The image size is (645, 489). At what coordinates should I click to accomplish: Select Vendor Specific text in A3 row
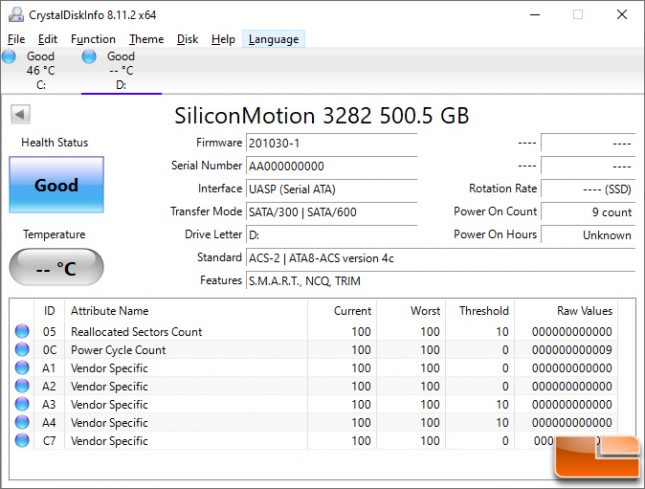tap(109, 404)
